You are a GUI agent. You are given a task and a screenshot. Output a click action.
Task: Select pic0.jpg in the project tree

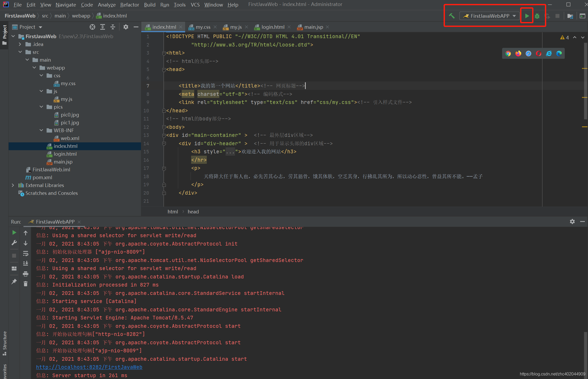click(70, 115)
